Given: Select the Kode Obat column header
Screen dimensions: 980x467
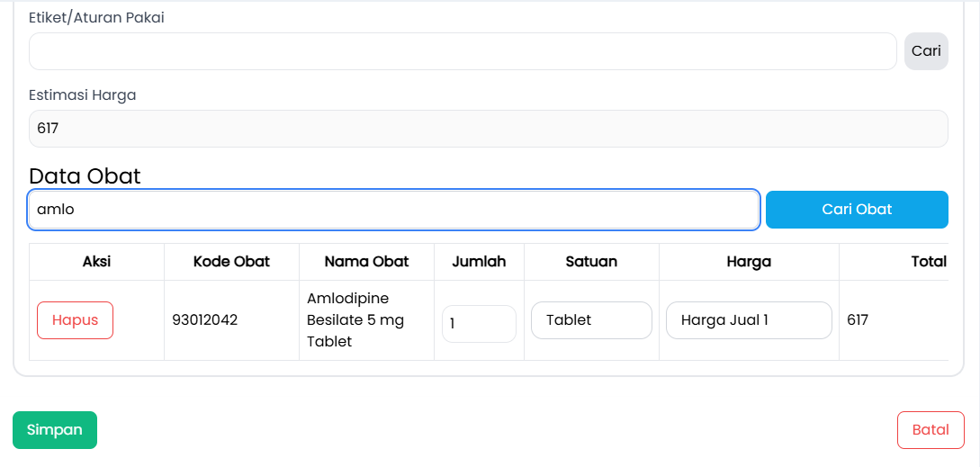Looking at the screenshot, I should point(231,262).
